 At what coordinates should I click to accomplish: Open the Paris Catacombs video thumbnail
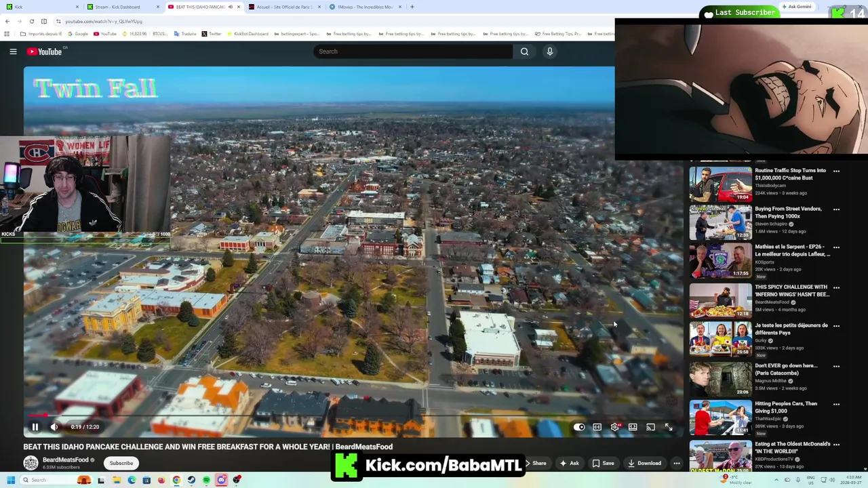tap(720, 379)
